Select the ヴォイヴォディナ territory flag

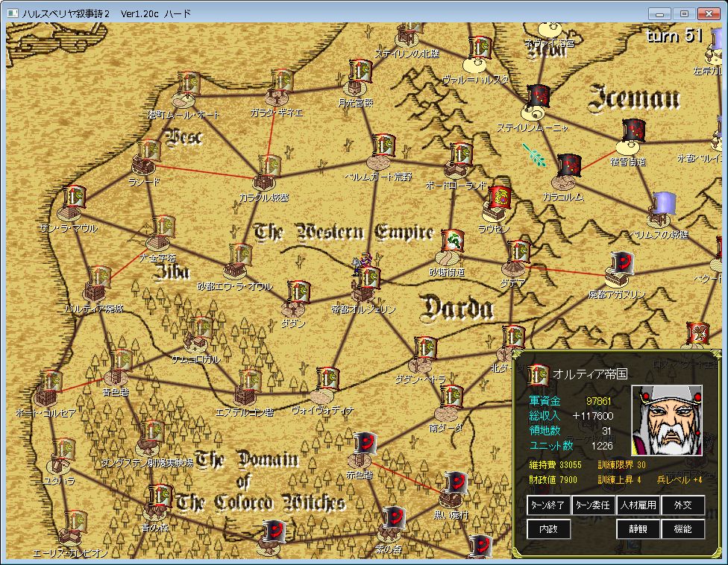[327, 379]
